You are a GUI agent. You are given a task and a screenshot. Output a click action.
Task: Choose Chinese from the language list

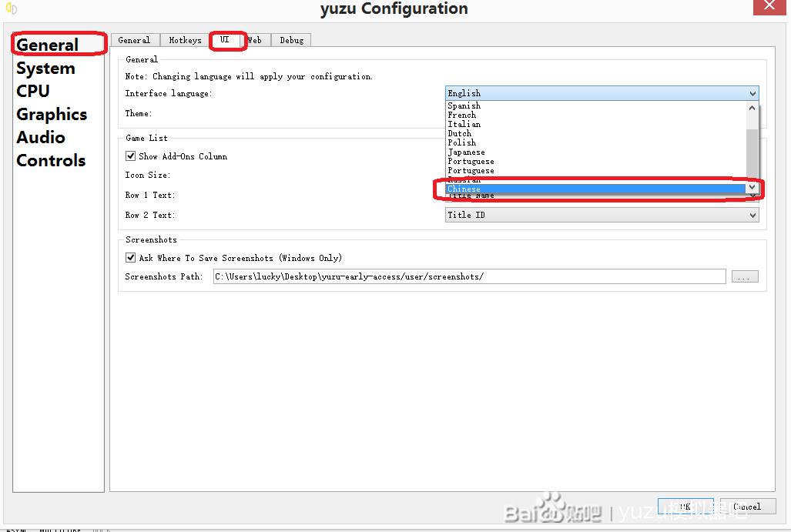coord(595,189)
